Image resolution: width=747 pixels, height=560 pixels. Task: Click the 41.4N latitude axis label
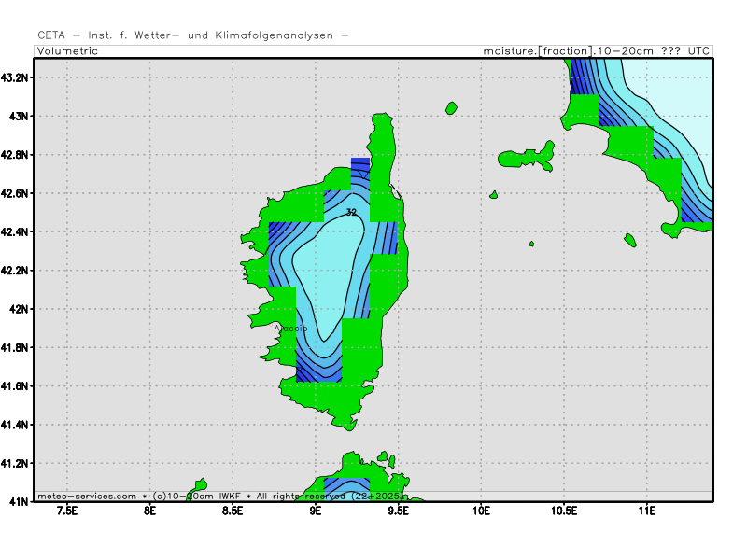point(16,425)
